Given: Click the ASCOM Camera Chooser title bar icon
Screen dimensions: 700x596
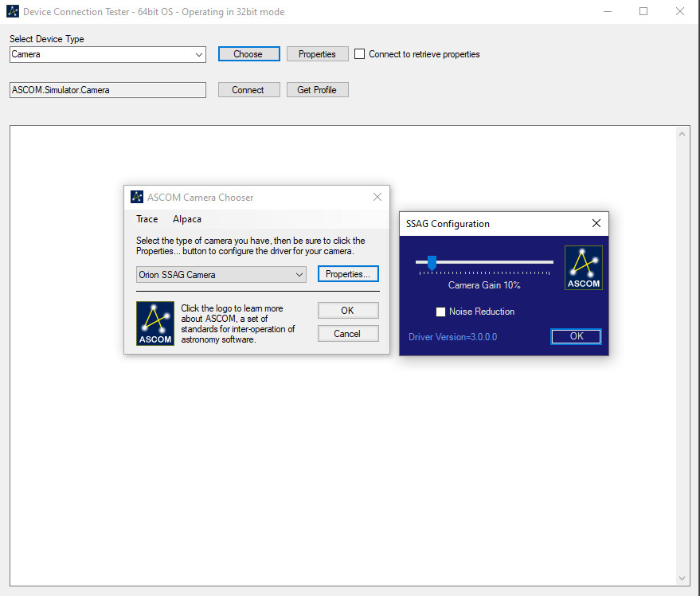Looking at the screenshot, I should coord(137,197).
